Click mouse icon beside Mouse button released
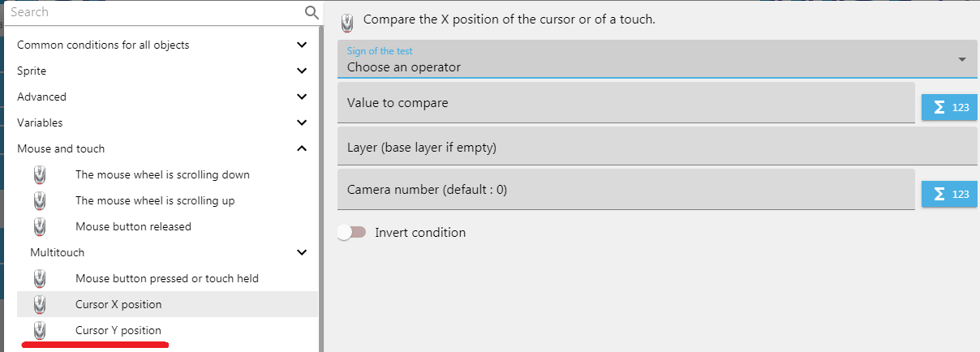980x352 pixels. (x=40, y=226)
